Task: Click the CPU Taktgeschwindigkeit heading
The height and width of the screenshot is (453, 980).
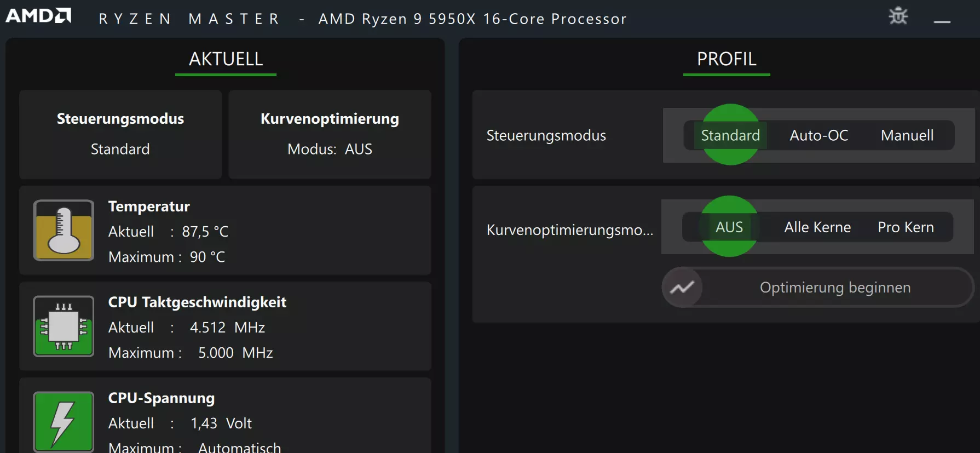Action: coord(197,302)
